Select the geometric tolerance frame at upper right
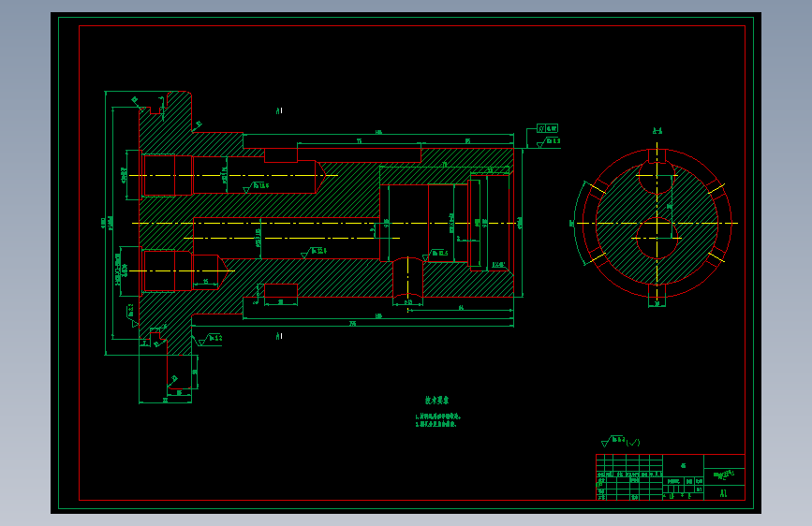The width and height of the screenshot is (812, 526). [x=547, y=128]
